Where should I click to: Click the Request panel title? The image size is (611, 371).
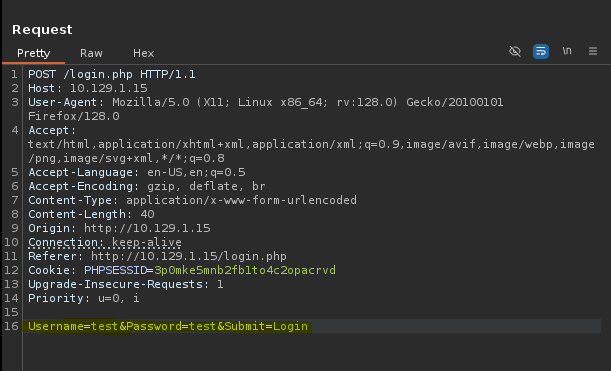pos(42,30)
